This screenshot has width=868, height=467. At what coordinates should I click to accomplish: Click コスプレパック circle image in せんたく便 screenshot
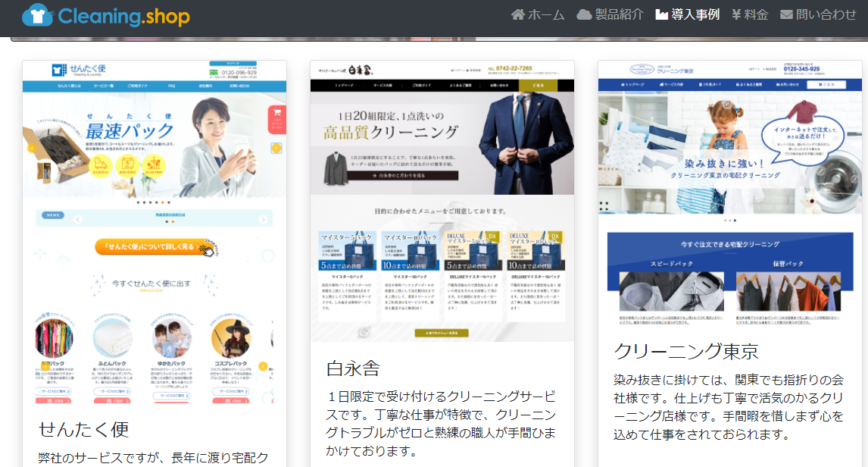[x=231, y=338]
